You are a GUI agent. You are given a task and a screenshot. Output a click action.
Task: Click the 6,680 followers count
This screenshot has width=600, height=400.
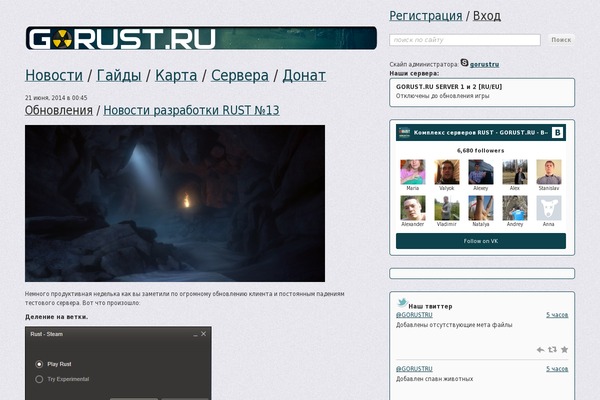pos(481,150)
